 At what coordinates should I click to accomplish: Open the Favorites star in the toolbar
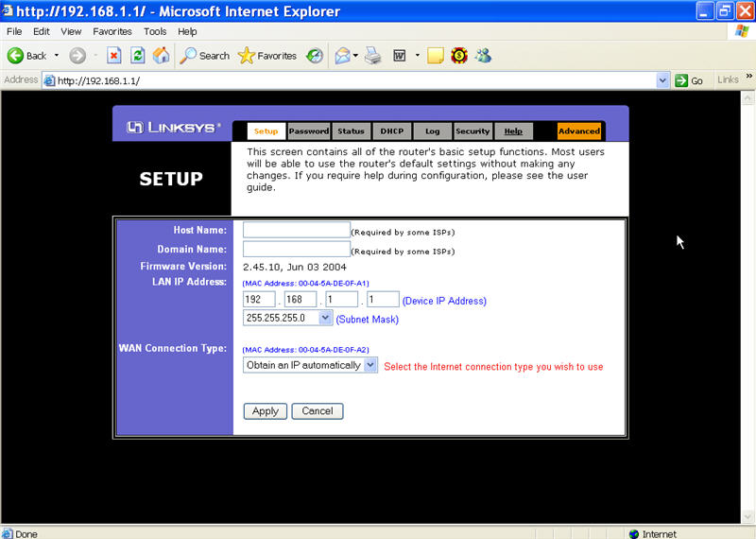tap(247, 56)
